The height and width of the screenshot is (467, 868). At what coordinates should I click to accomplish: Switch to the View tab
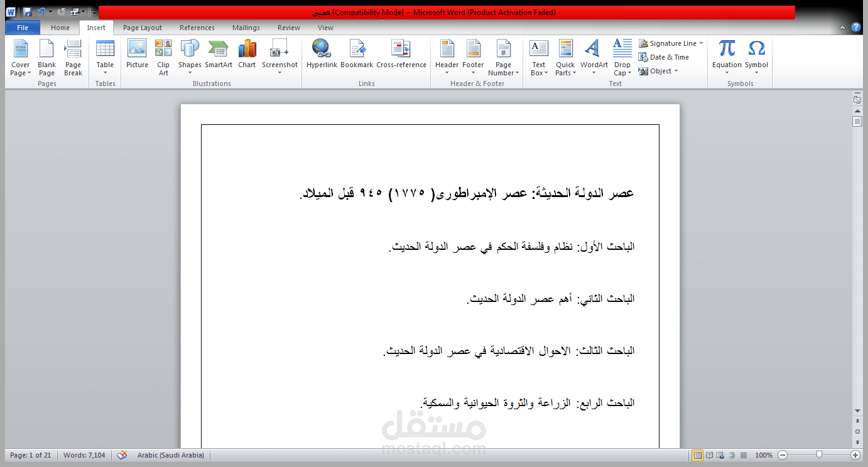tap(325, 28)
